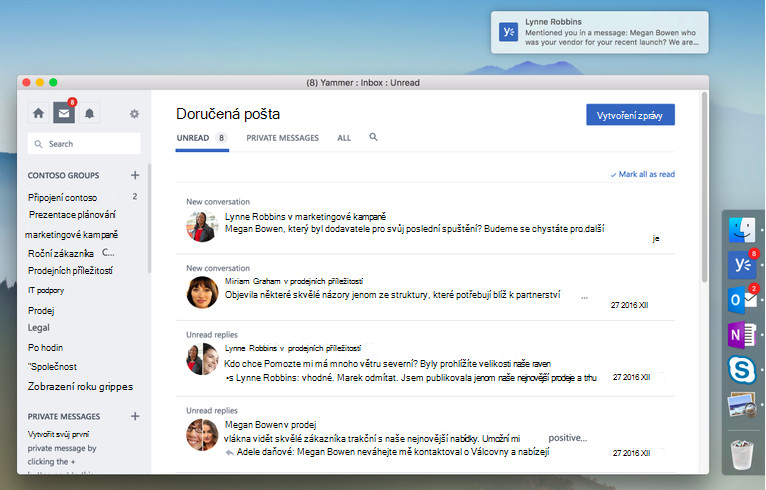766x490 pixels.
Task: Click the reply line 'Adele daňové: Megan Bowen…'
Action: (x=393, y=452)
